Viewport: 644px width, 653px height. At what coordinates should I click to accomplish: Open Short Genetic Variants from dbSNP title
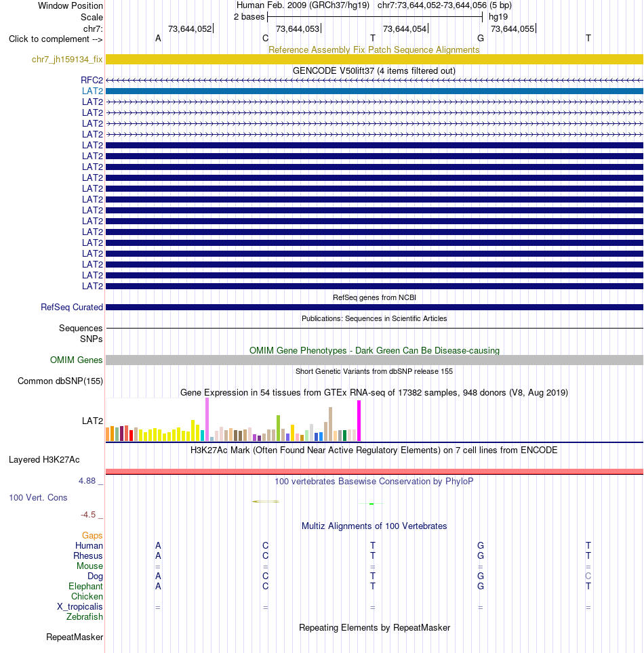coord(374,371)
